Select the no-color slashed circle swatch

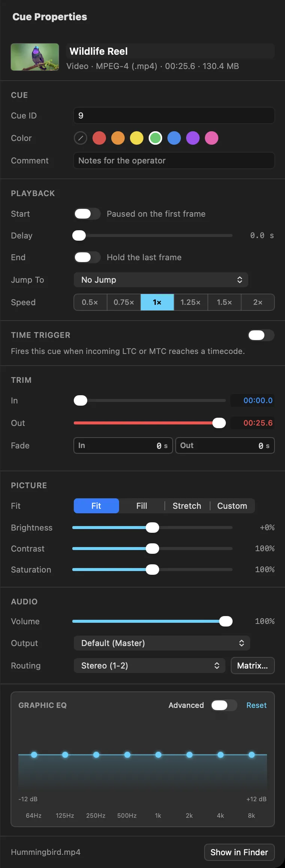(81, 138)
